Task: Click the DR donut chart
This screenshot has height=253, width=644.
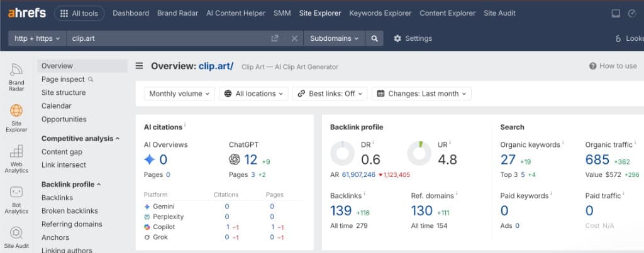Action: click(x=342, y=153)
